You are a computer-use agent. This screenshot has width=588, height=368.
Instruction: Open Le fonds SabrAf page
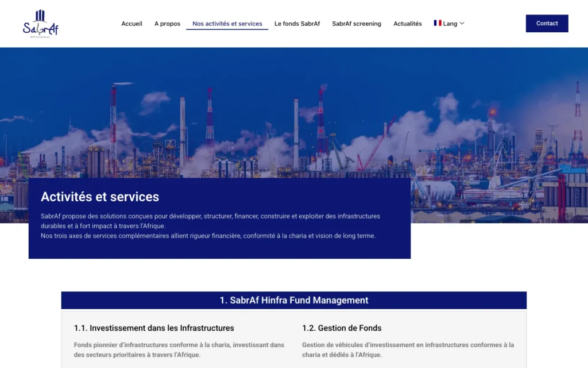[297, 24]
